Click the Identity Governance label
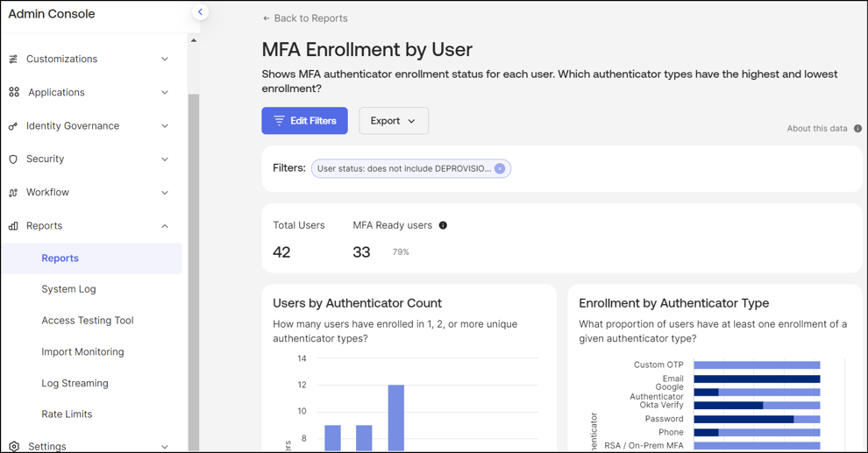Viewport: 868px width, 453px height. point(73,126)
